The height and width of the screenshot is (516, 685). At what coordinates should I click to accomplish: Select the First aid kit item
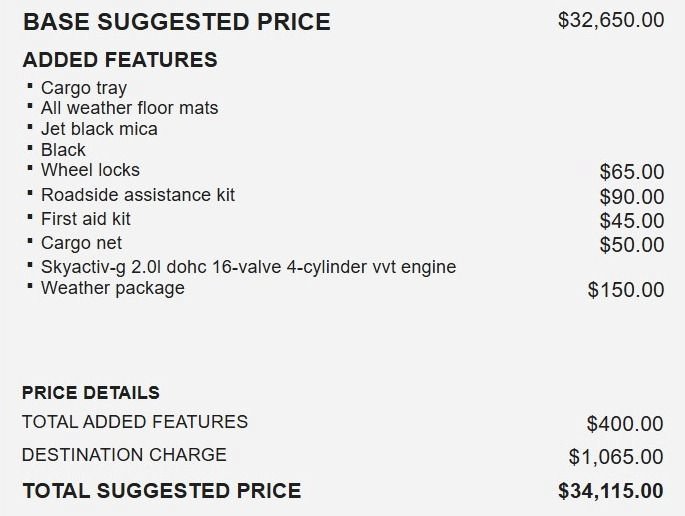(86, 219)
